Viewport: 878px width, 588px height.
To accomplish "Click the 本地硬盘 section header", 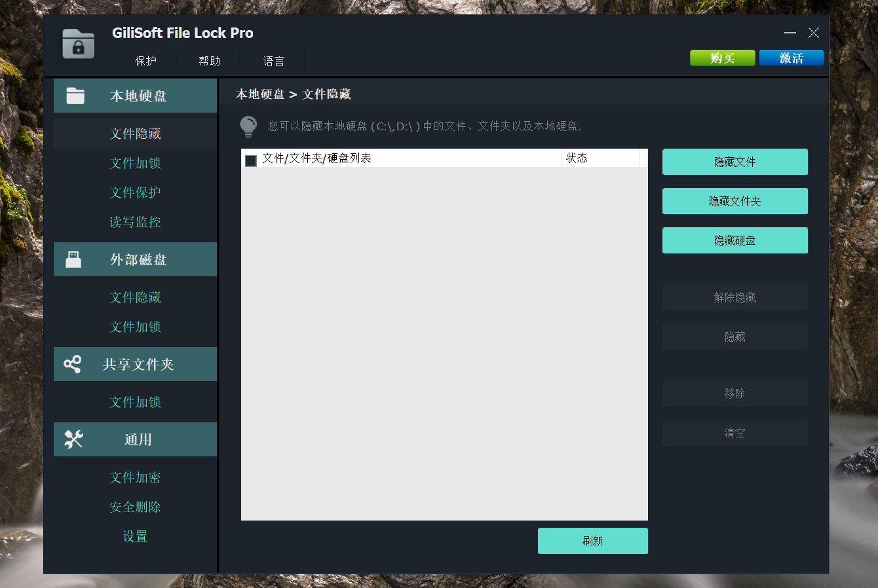I will point(135,96).
